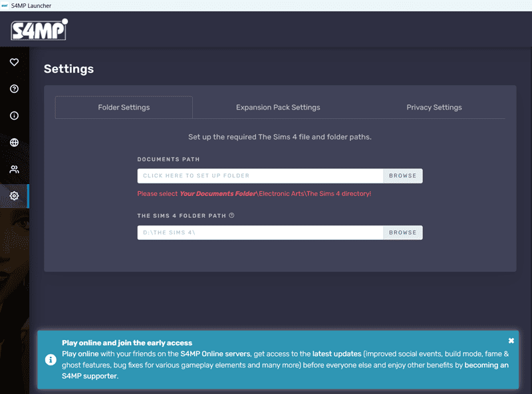Click the help icon next to The Sims 4 Folder Path
Image resolution: width=532 pixels, height=394 pixels.
231,215
